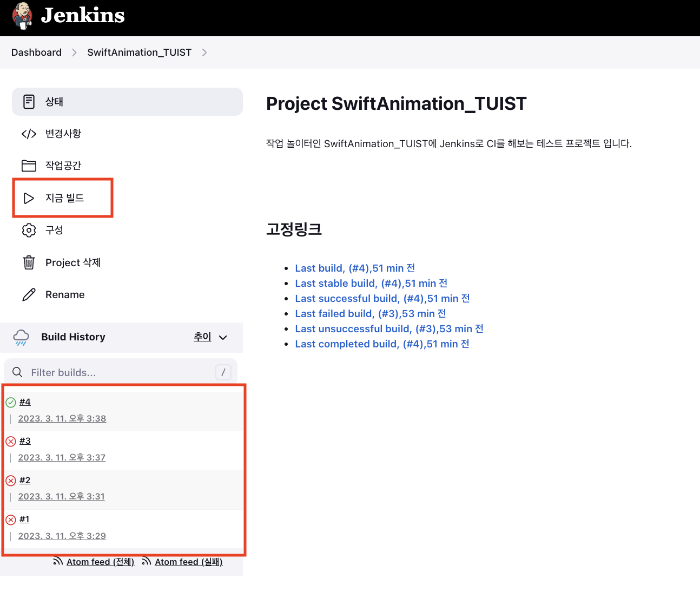Click the red failed icon for build #1
Image resolution: width=700 pixels, height=605 pixels.
click(11, 519)
